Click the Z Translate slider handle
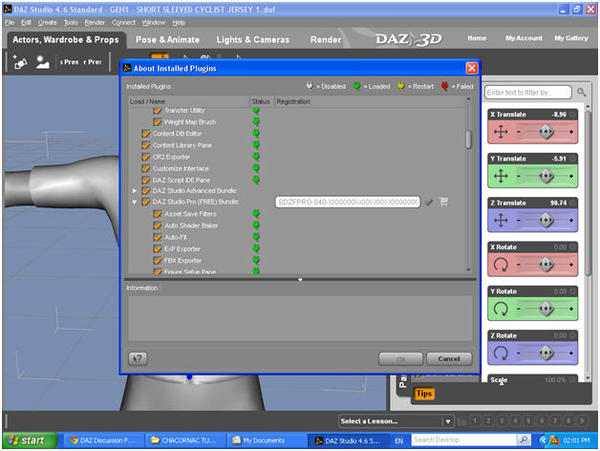This screenshot has height=451, width=600. pyautogui.click(x=546, y=220)
